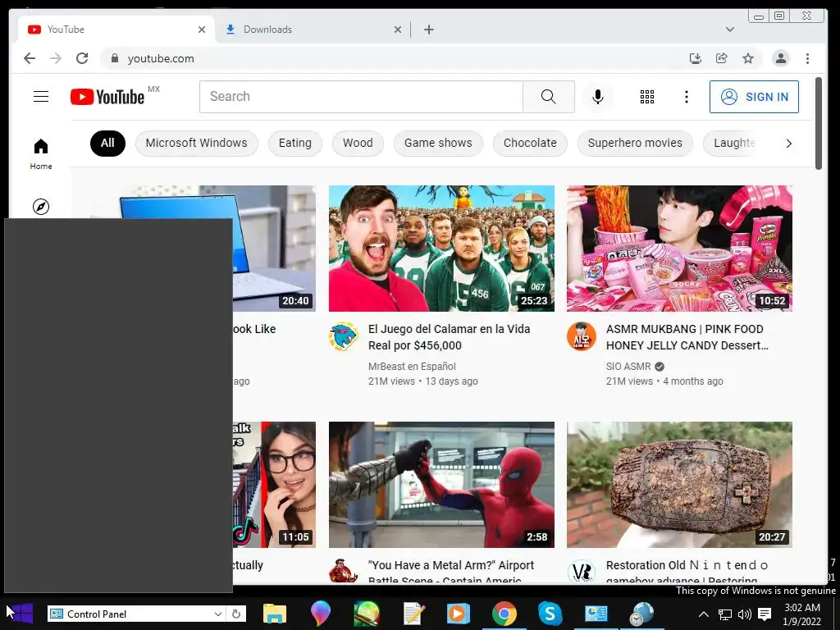This screenshot has width=840, height=630.
Task: Start voice search with microphone icon
Action: [x=598, y=97]
